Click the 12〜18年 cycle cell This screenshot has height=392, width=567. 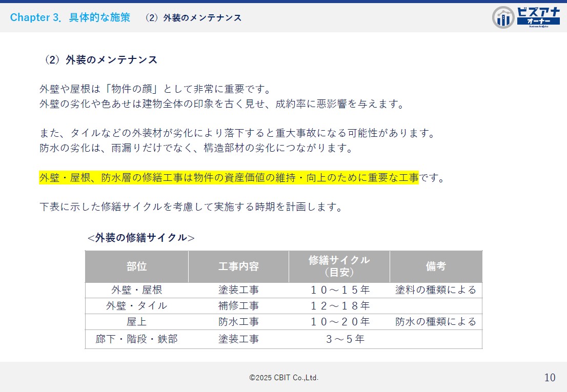click(339, 305)
